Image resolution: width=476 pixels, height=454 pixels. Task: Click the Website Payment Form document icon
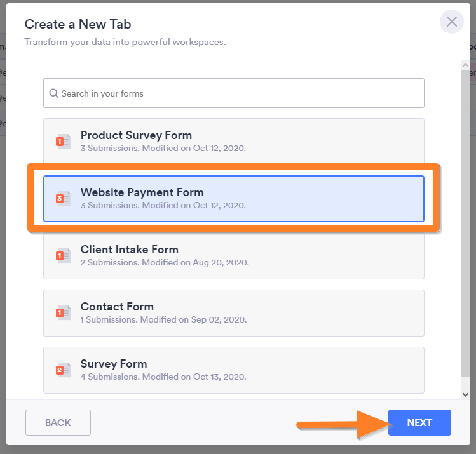coord(63,198)
